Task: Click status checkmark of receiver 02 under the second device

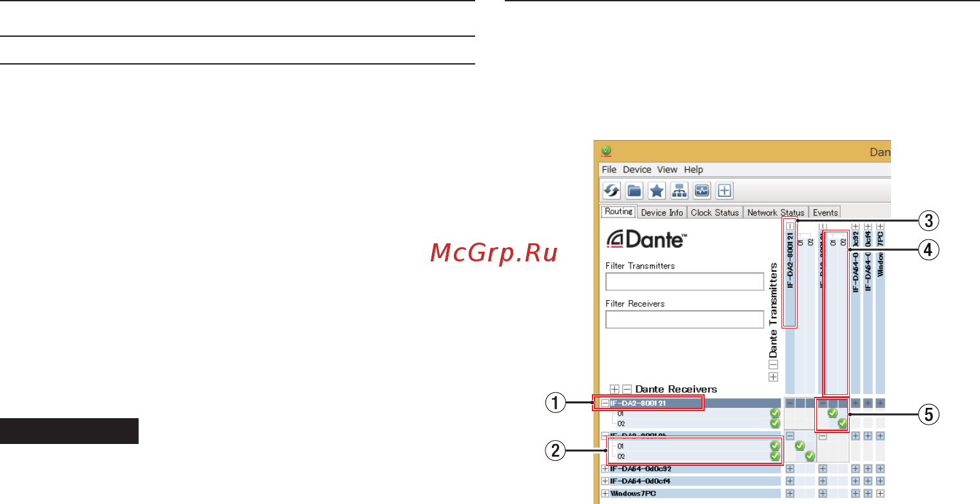Action: point(775,456)
